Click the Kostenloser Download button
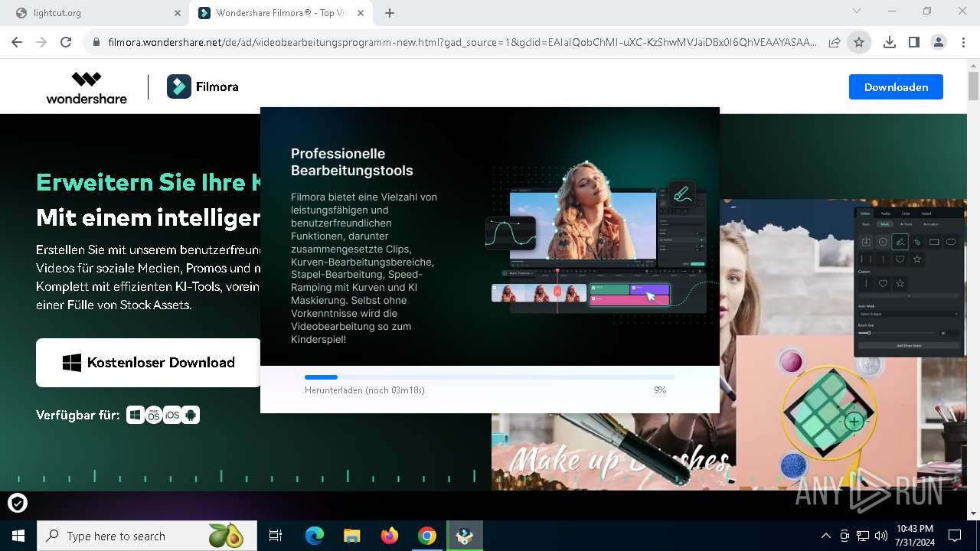This screenshot has height=551, width=980. [x=149, y=363]
